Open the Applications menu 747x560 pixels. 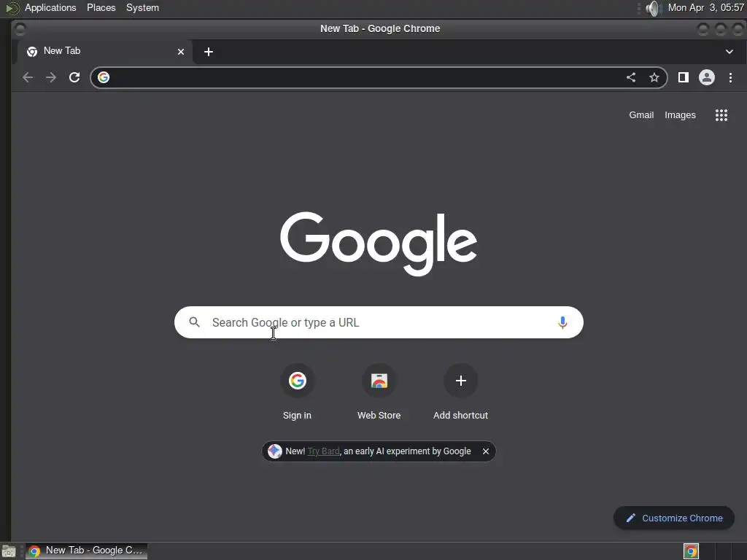50,7
